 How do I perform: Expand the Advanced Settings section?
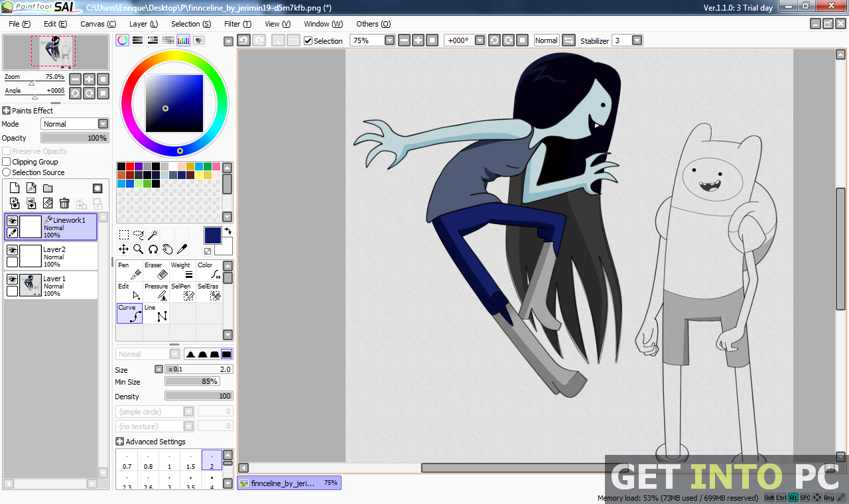(x=119, y=442)
